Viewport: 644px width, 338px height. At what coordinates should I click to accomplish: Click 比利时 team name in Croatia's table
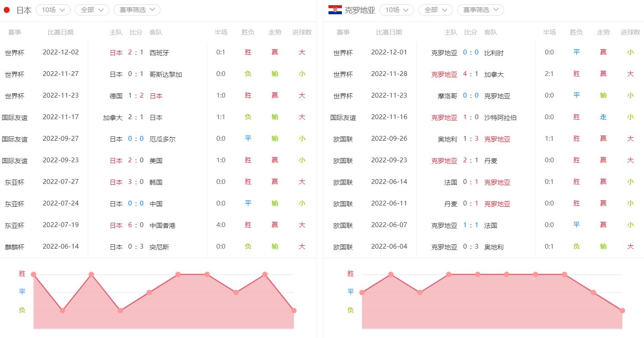tap(494, 53)
